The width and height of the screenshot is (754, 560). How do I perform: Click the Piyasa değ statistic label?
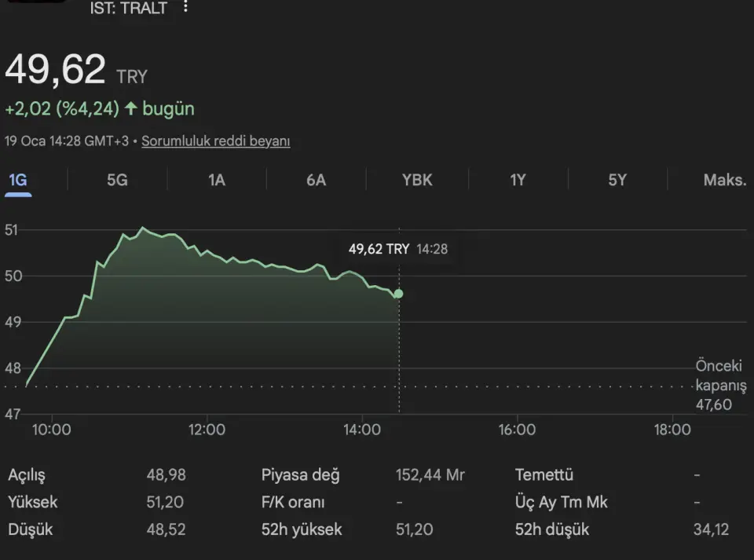coord(300,475)
